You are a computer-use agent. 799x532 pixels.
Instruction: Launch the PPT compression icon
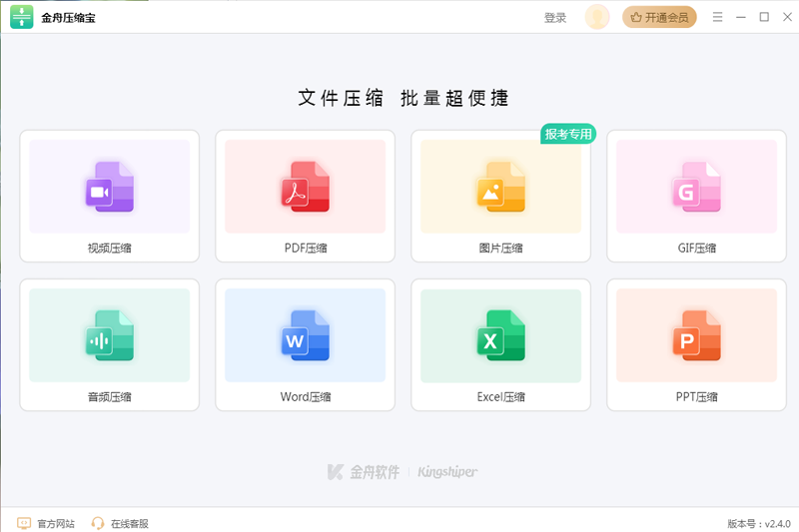coord(696,335)
